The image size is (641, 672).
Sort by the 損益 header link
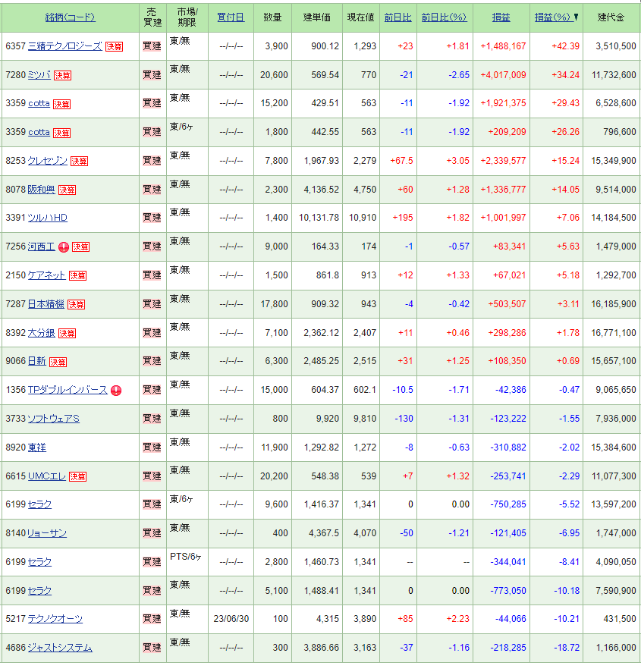coord(501,17)
